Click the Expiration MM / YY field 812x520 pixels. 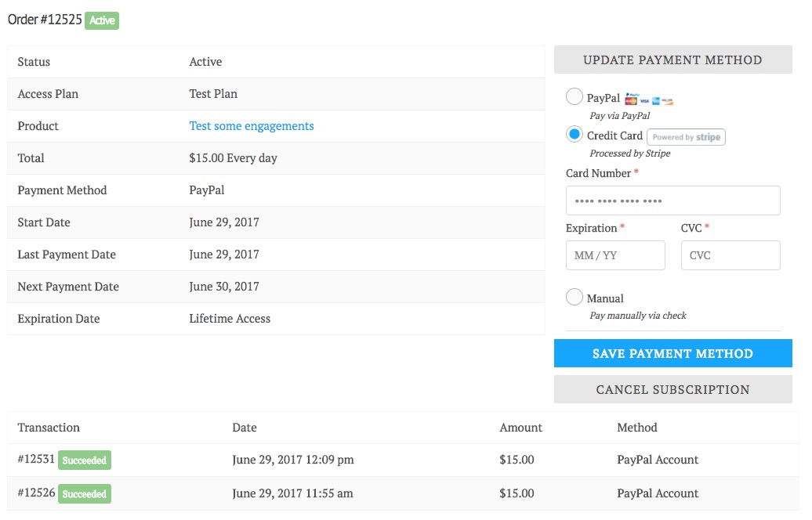click(615, 255)
